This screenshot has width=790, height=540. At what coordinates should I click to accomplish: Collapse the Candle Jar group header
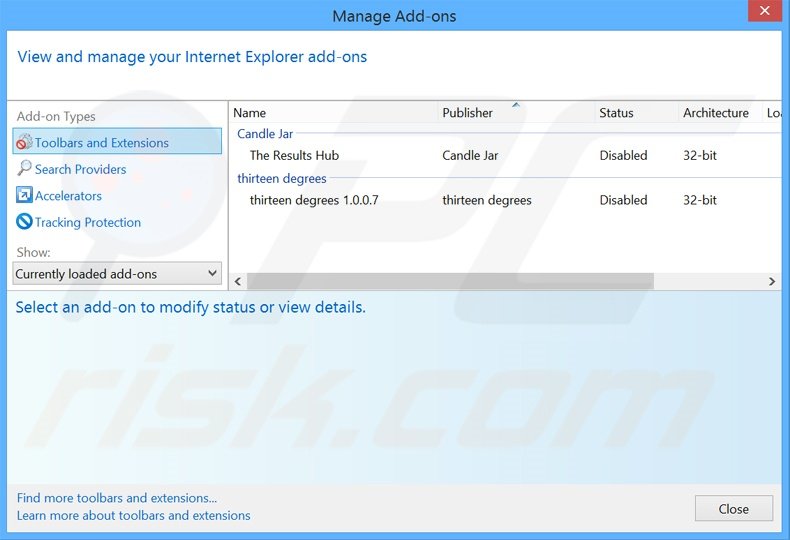[265, 134]
